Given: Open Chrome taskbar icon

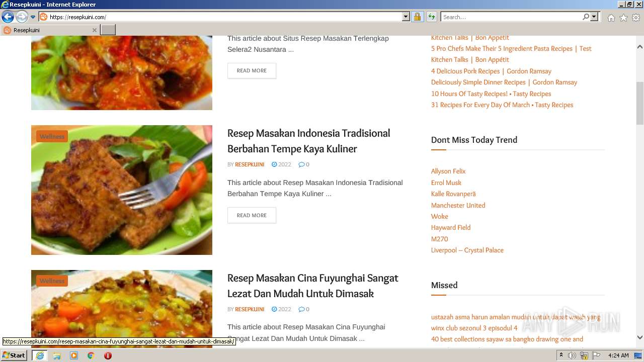Looking at the screenshot, I should pyautogui.click(x=91, y=355).
